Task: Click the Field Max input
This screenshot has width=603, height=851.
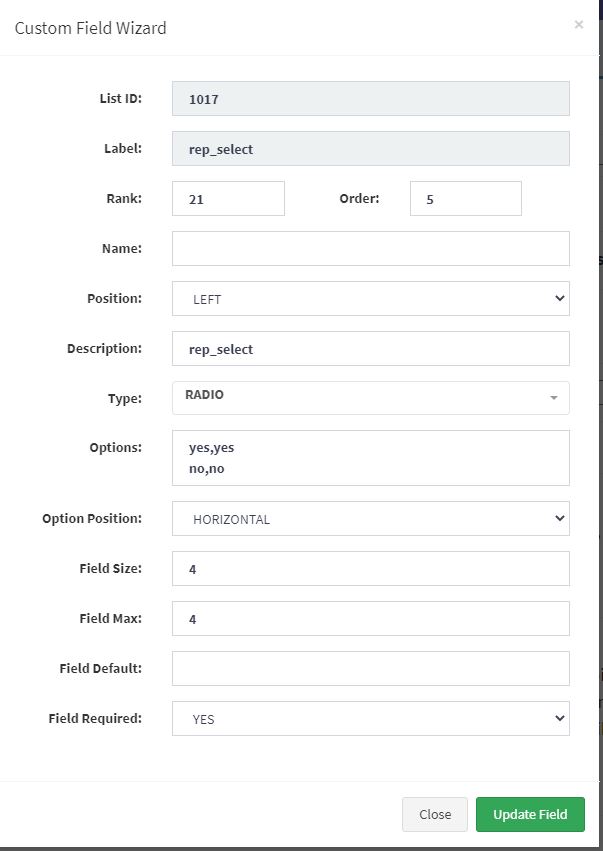Action: 371,618
